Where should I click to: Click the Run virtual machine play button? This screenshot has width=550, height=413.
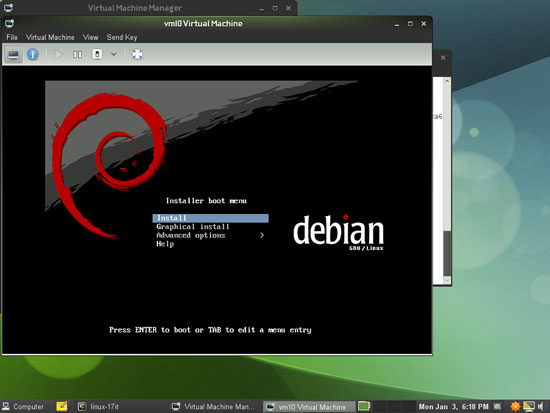[58, 54]
